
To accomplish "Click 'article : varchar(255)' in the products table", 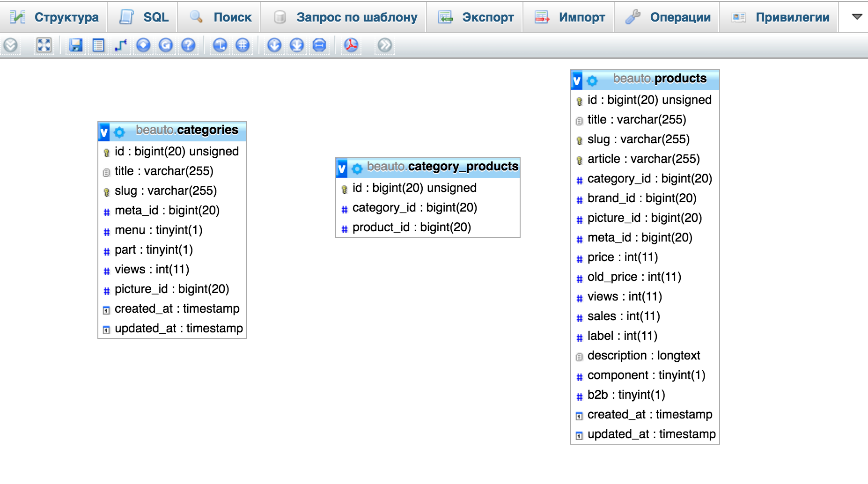I will point(645,159).
